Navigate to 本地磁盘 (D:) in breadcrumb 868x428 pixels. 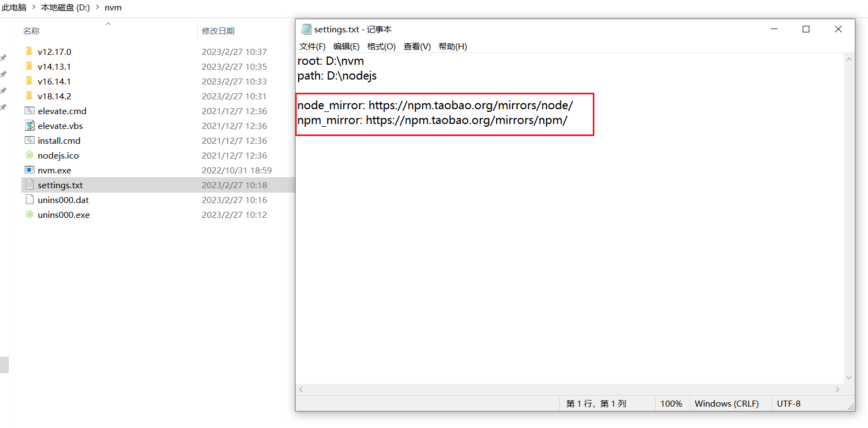click(65, 8)
